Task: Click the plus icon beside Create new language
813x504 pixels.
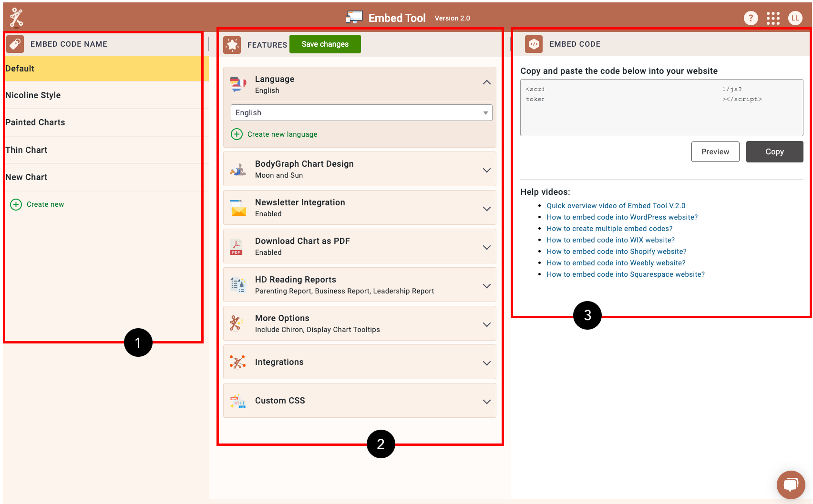Action: click(237, 134)
